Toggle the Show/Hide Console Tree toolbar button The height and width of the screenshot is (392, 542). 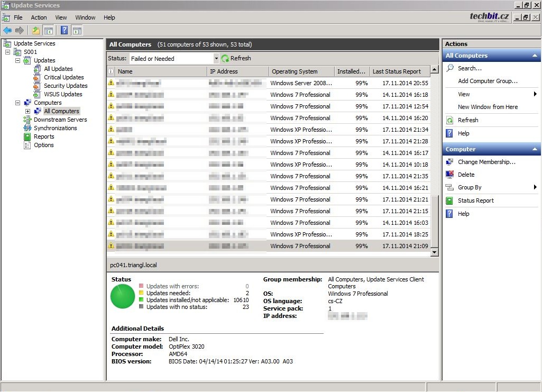coord(49,31)
